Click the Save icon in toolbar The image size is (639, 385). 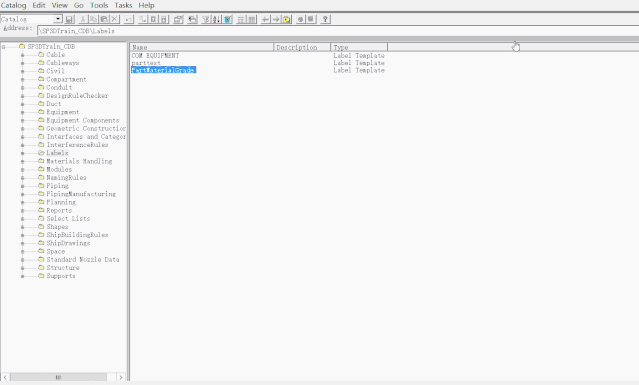(x=69, y=19)
